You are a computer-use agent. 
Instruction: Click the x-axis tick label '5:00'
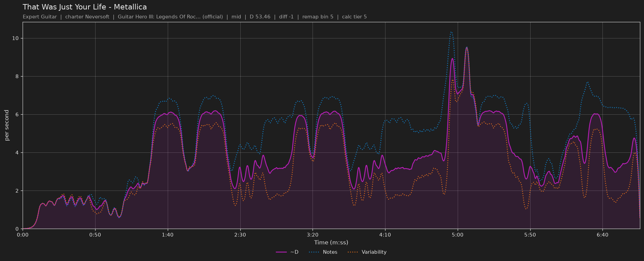coord(458,235)
